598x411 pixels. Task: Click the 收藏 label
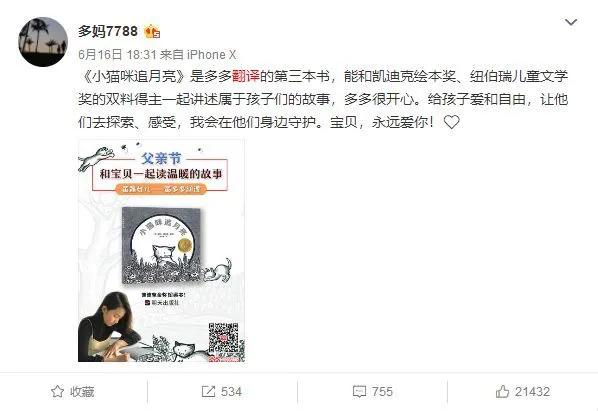point(82,392)
